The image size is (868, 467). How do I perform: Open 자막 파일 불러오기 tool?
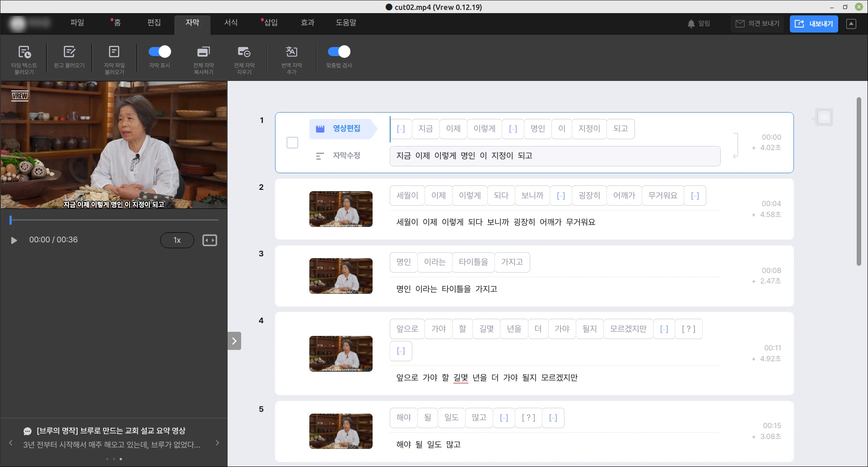[x=114, y=52]
